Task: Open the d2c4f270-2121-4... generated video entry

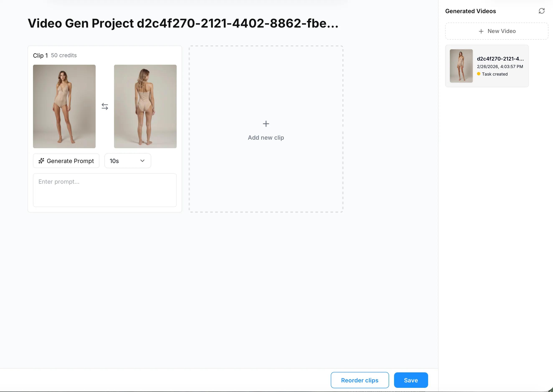Action: coord(500,59)
